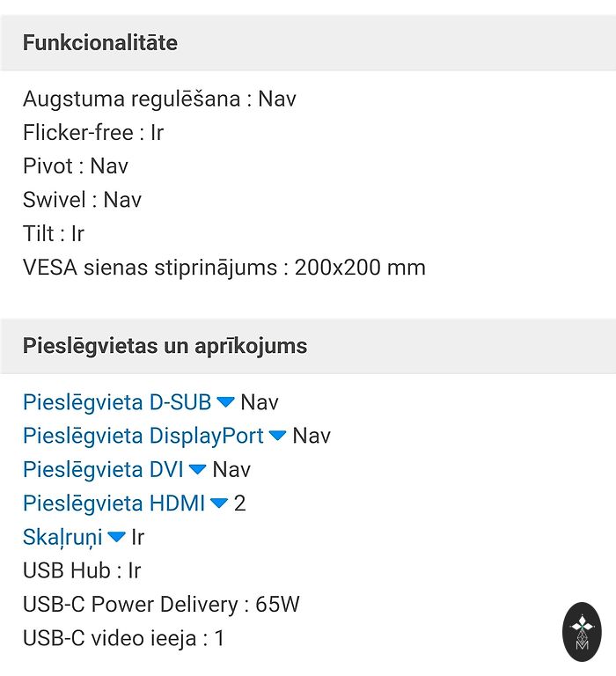616x676 pixels.
Task: Click the Flicker-free specification row
Action: tap(93, 132)
